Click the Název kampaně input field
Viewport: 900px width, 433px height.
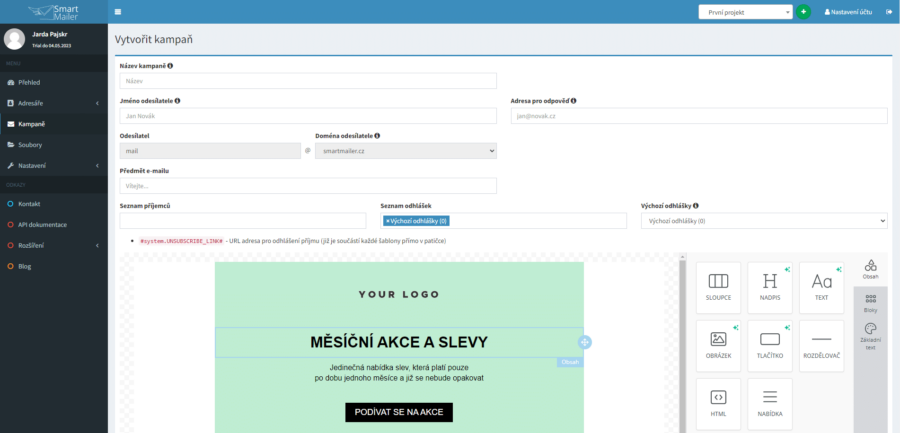308,81
